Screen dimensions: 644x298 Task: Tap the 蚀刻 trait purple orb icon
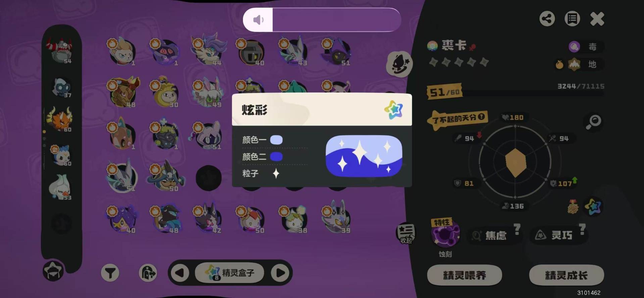[445, 235]
